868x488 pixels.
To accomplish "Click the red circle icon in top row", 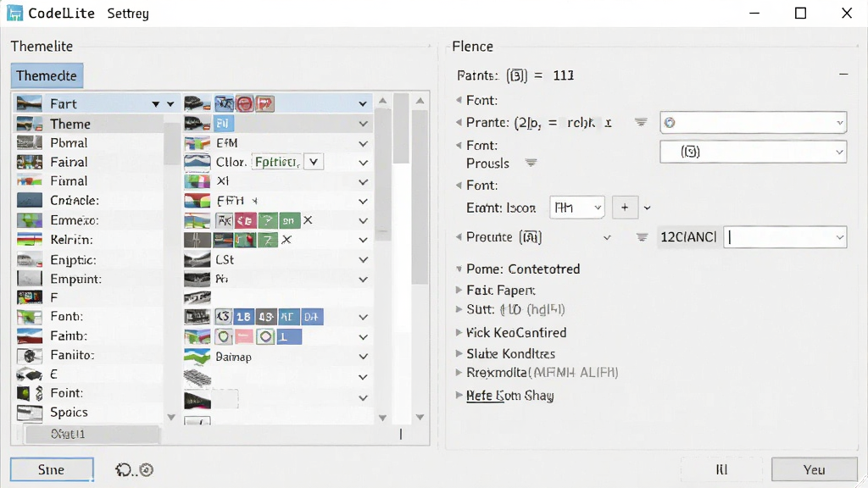I will tap(245, 103).
